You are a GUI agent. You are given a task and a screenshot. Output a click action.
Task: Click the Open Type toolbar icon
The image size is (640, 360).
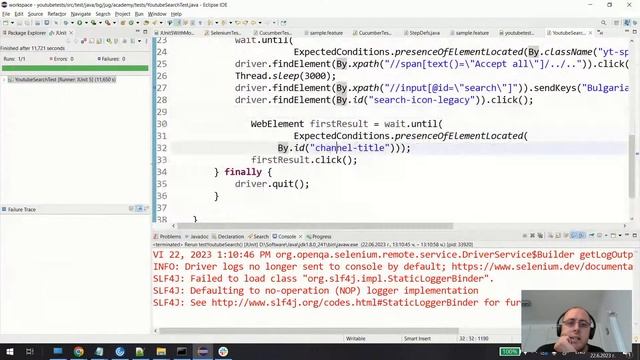(146, 23)
